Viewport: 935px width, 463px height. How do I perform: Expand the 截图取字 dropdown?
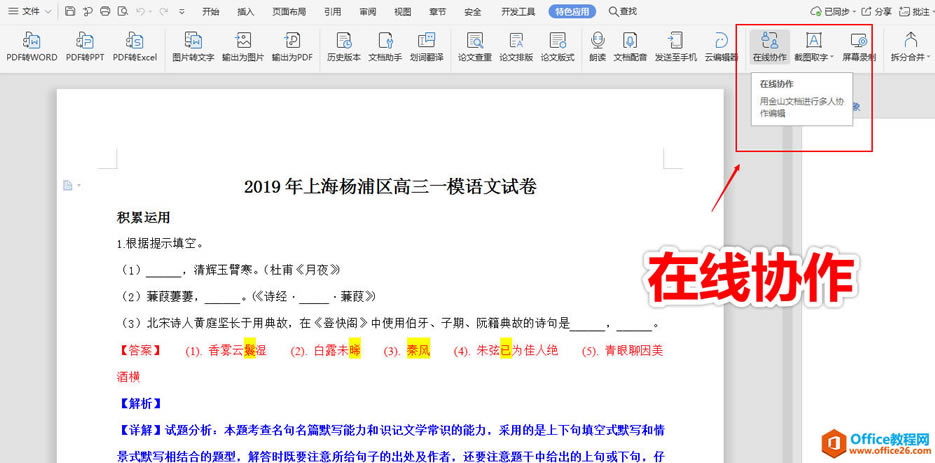click(x=832, y=58)
